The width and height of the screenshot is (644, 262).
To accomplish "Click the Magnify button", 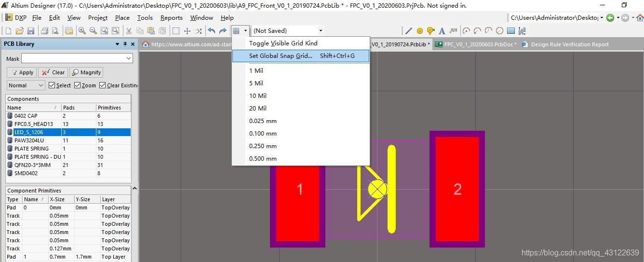I will tap(86, 72).
